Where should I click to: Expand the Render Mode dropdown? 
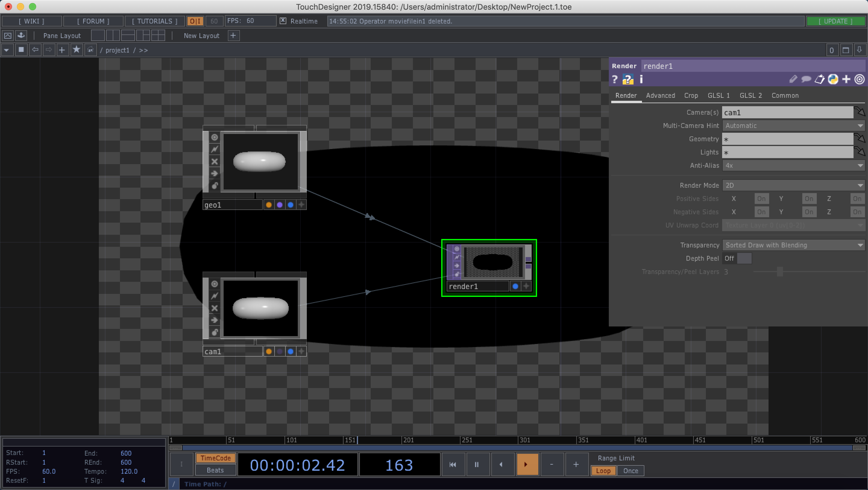[793, 186]
